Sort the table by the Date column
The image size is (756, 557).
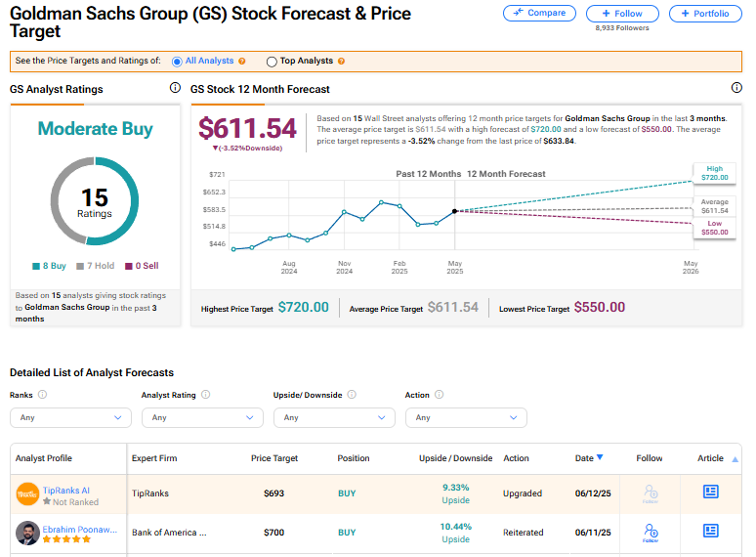pos(588,457)
